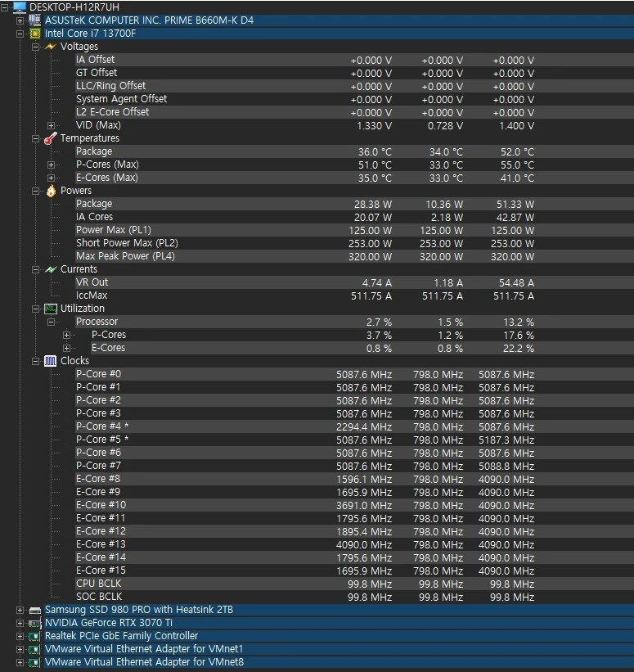
Task: Click the Temperatures thermometer icon
Action: point(51,138)
